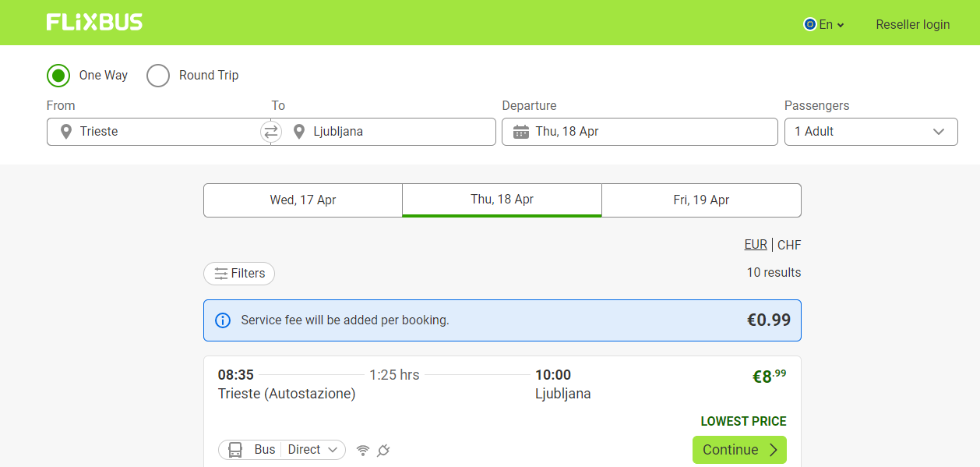Image resolution: width=980 pixels, height=467 pixels.
Task: Click the LOWEST PRICE label
Action: tap(743, 421)
